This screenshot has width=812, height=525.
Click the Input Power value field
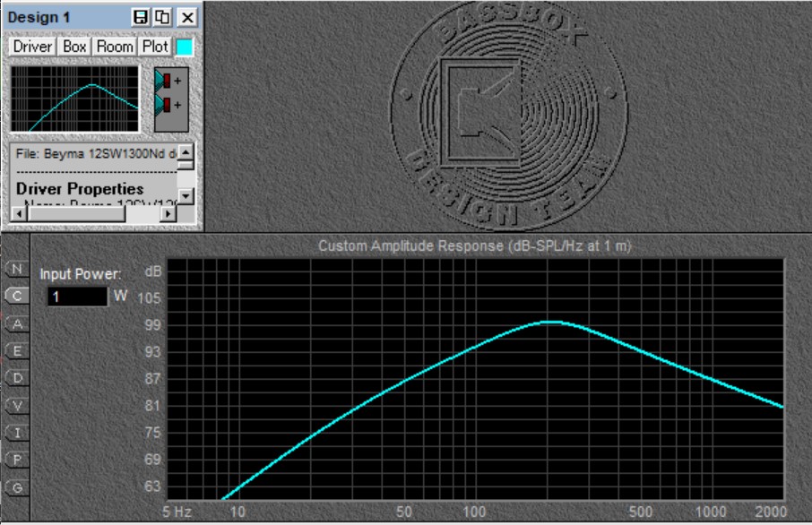(x=78, y=297)
